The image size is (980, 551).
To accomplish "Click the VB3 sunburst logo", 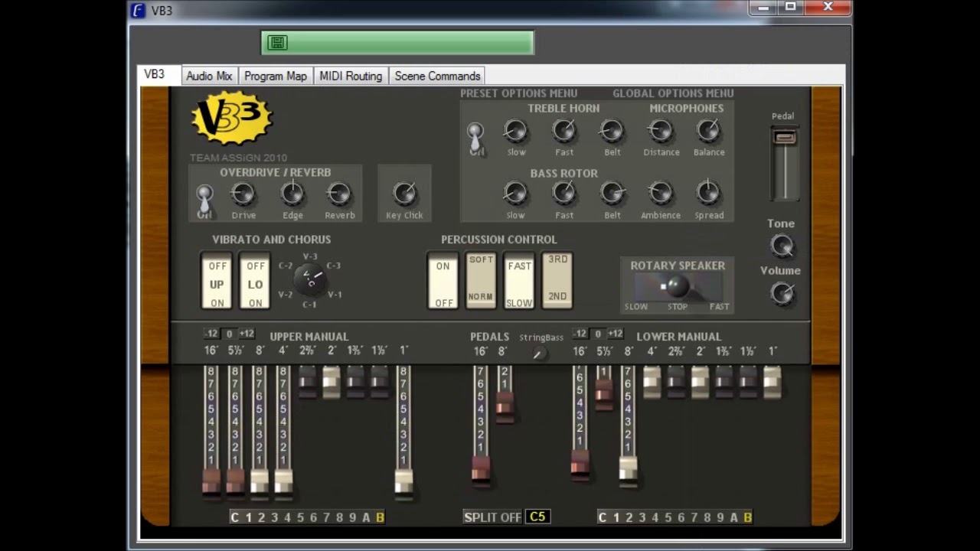I will (231, 118).
